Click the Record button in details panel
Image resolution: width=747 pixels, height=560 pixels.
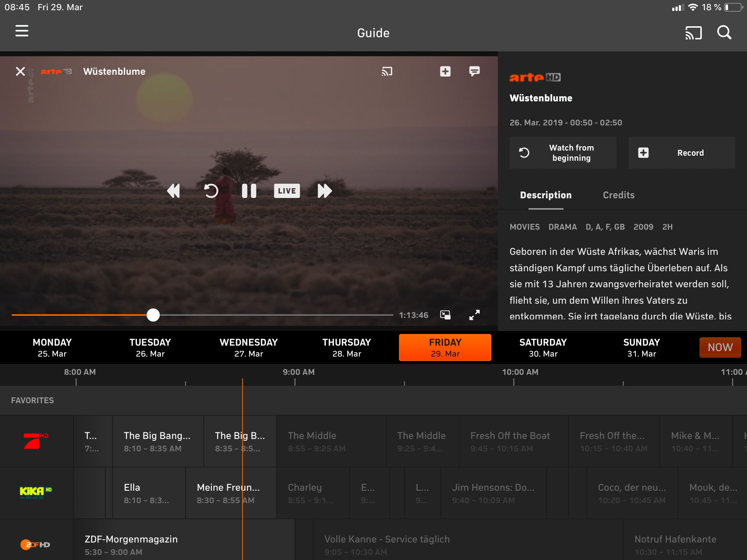(682, 153)
